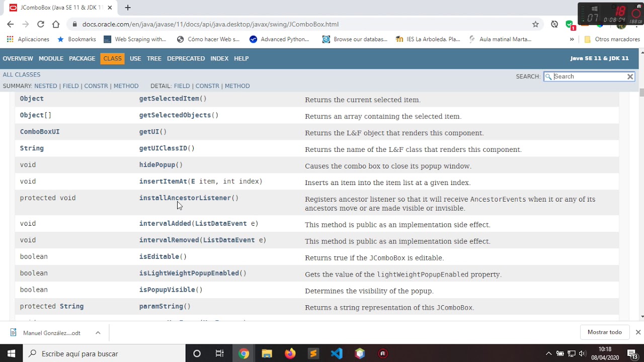This screenshot has width=644, height=362.
Task: Open the isLightWeightPopupEnabled() method link
Action: (193, 273)
